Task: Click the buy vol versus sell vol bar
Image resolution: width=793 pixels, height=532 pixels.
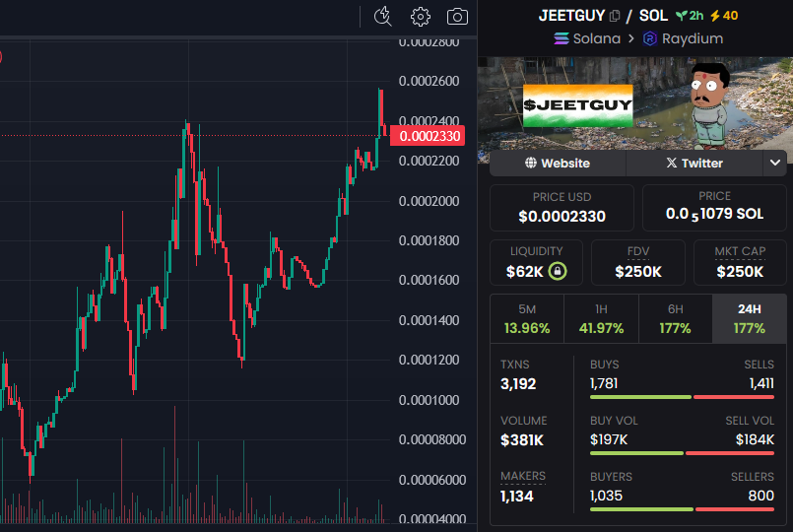Action: coord(682,453)
